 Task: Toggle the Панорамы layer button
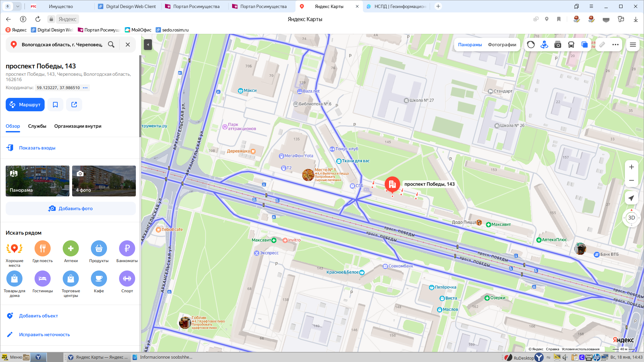470,45
